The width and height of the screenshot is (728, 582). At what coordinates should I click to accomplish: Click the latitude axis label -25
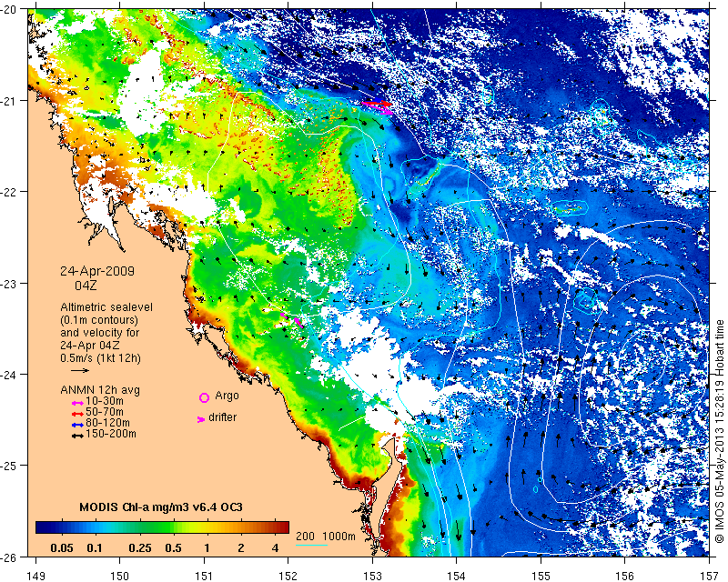point(9,466)
